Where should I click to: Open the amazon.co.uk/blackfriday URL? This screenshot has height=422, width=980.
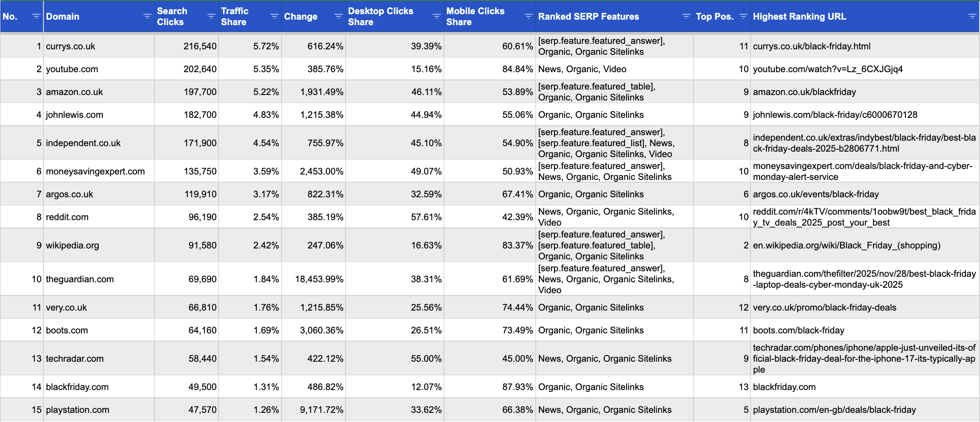(x=804, y=92)
